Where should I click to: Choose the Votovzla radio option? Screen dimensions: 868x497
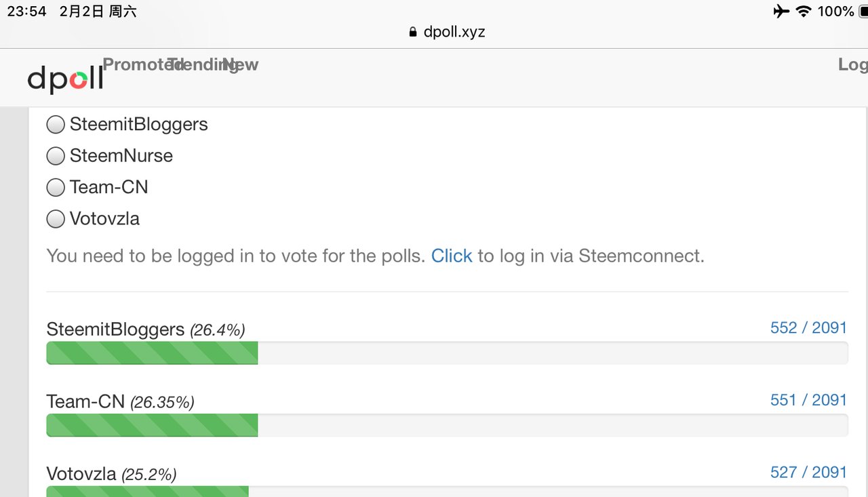[x=56, y=219]
